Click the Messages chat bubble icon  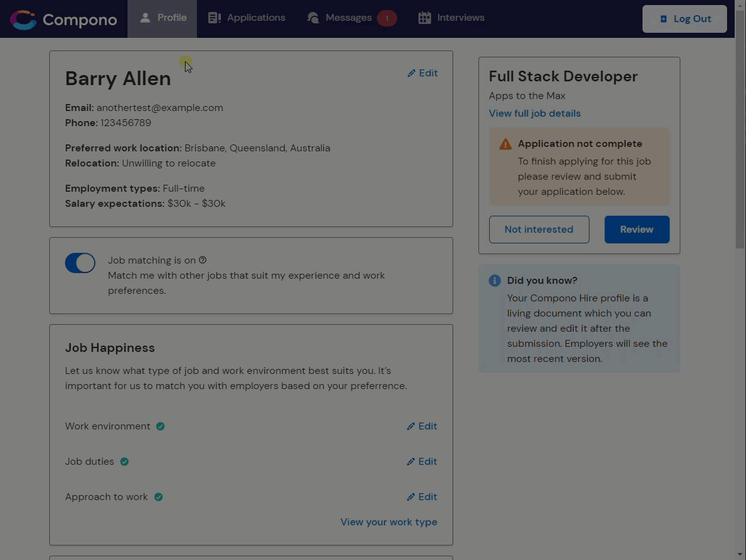click(313, 18)
